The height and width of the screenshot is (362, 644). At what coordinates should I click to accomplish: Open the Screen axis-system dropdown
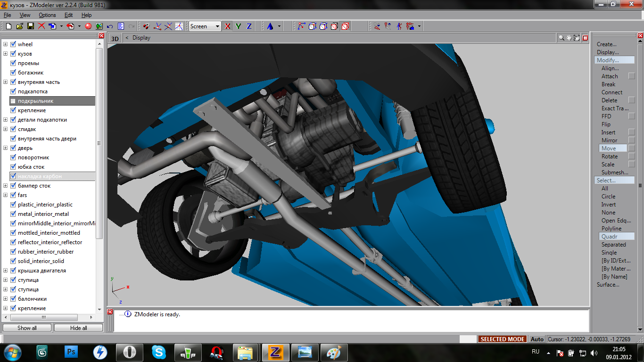217,26
